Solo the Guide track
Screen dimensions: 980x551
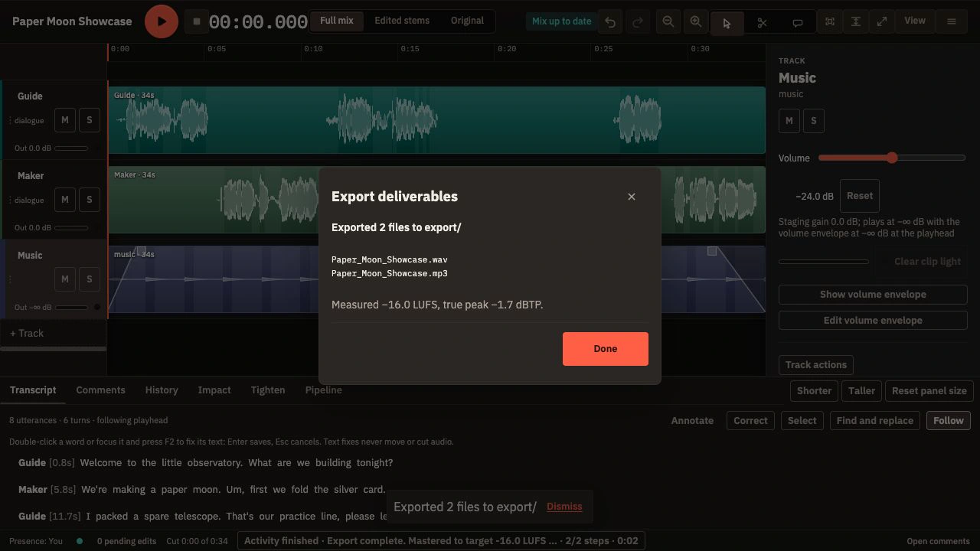(90, 120)
